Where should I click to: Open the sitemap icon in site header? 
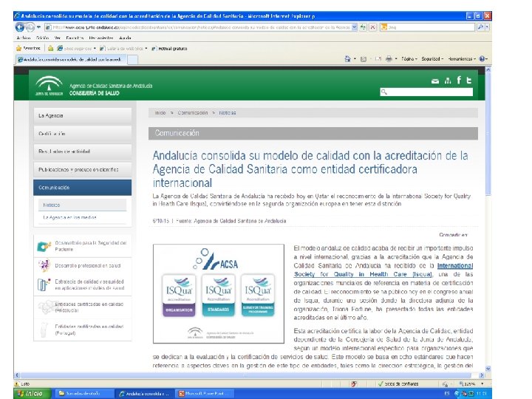[x=448, y=81]
